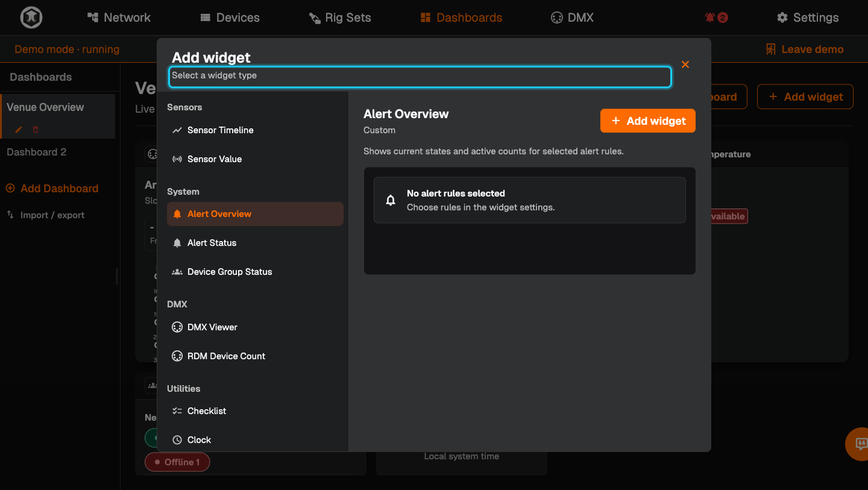
Task: Open Dashboard 2 in the sidebar
Action: click(x=37, y=152)
